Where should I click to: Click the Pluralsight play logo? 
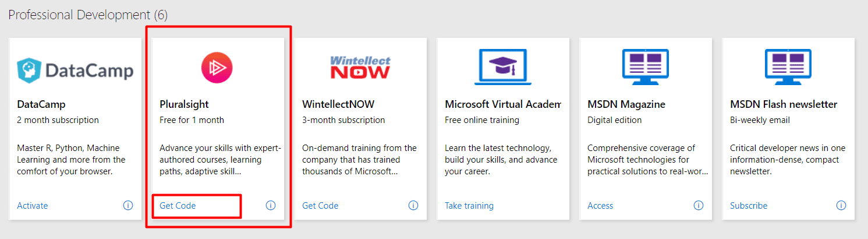pyautogui.click(x=217, y=68)
